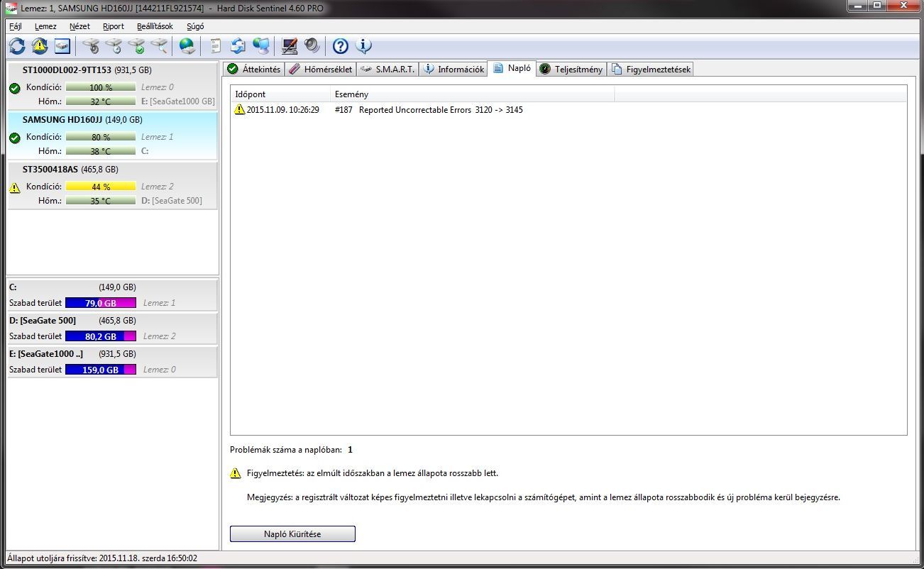Select the C: partition entry
Image resolution: width=924 pixels, height=569 pixels.
pos(112,295)
